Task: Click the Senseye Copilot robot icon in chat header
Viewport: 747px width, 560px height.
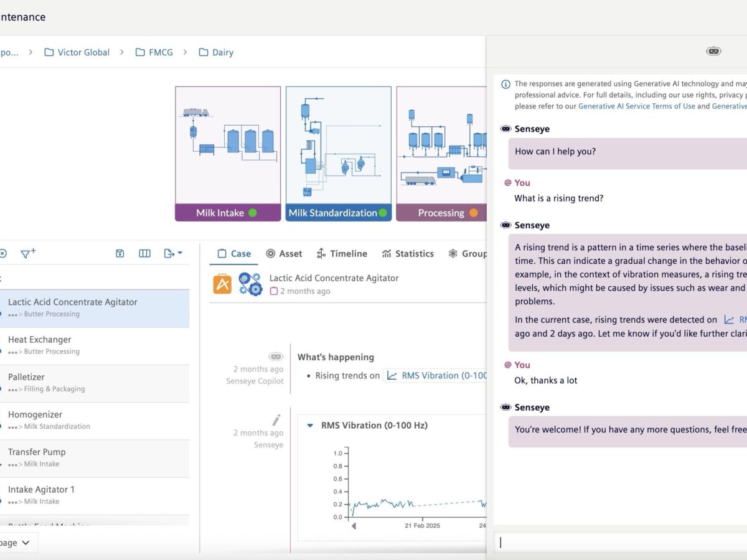Action: (713, 51)
